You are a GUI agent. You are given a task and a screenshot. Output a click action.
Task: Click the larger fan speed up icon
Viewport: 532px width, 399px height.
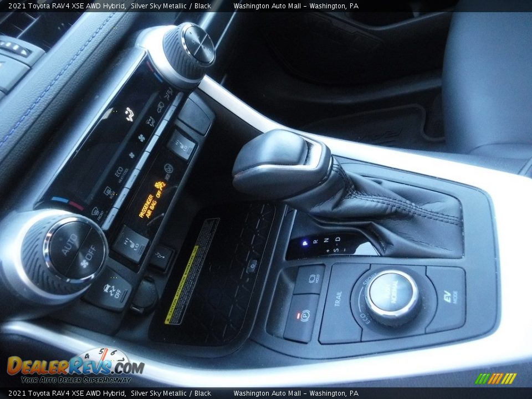pyautogui.click(x=141, y=137)
